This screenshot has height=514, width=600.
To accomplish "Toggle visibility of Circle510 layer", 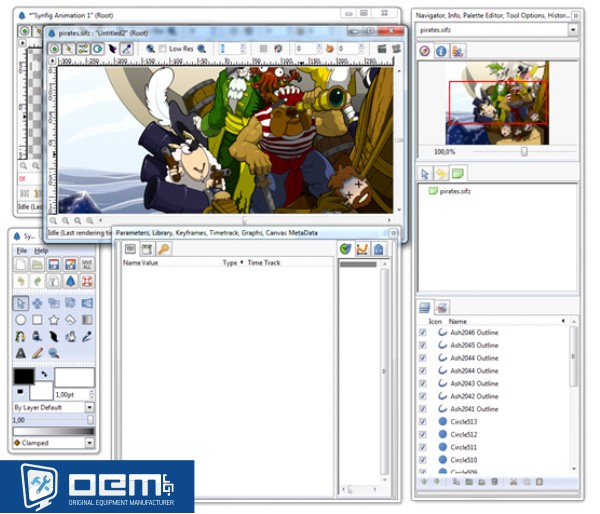I will click(423, 460).
